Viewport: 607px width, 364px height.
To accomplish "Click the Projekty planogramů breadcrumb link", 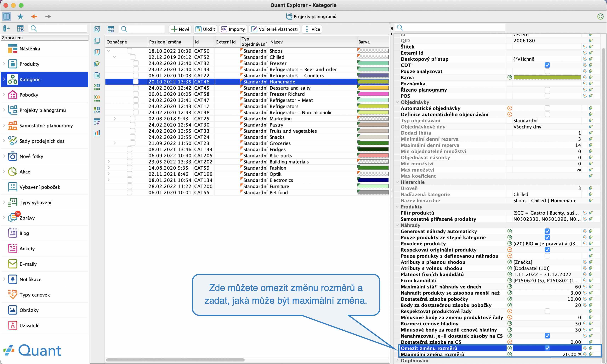I will [311, 16].
